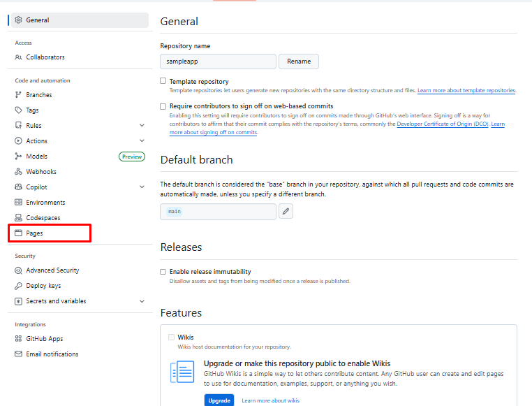Click the blue Upgrade button
Image resolution: width=532 pixels, height=406 pixels.
[x=219, y=400]
